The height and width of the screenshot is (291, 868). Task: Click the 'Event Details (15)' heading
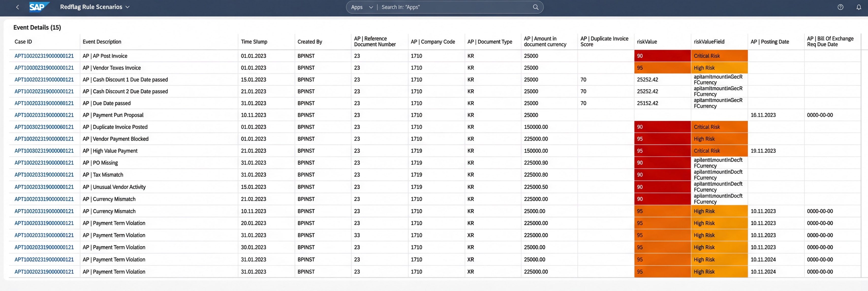click(37, 27)
